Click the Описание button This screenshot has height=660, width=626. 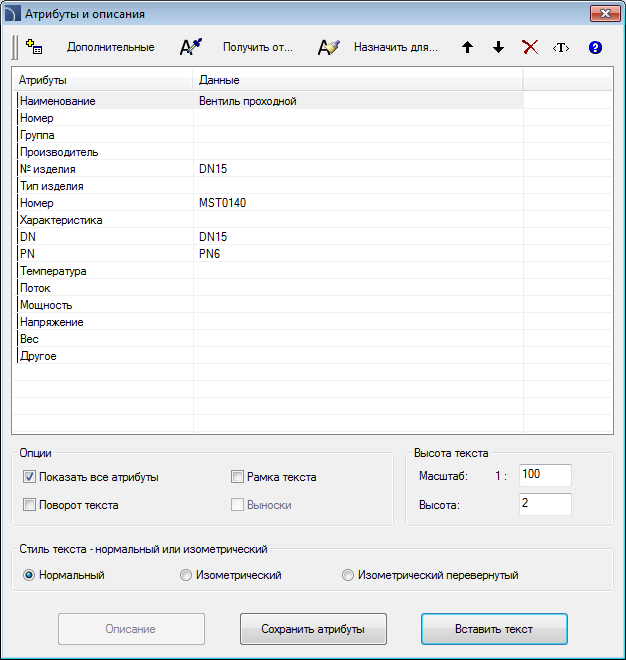point(131,629)
